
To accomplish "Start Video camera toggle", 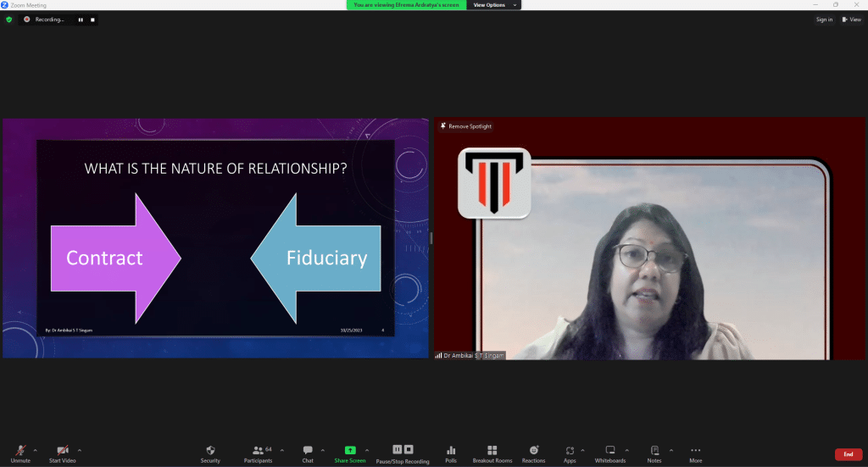I will click(x=62, y=451).
